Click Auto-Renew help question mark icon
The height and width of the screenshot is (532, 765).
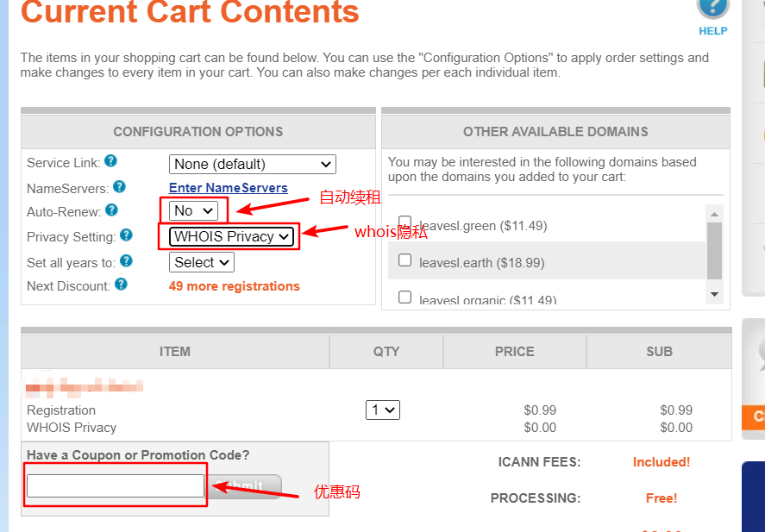(112, 210)
